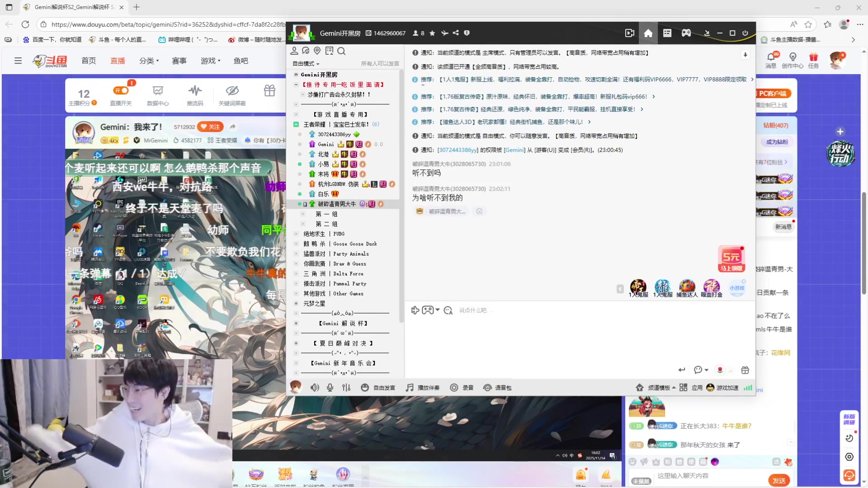Click the 发送 send button in Douyu chat
This screenshot has width=868, height=488.
click(778, 480)
